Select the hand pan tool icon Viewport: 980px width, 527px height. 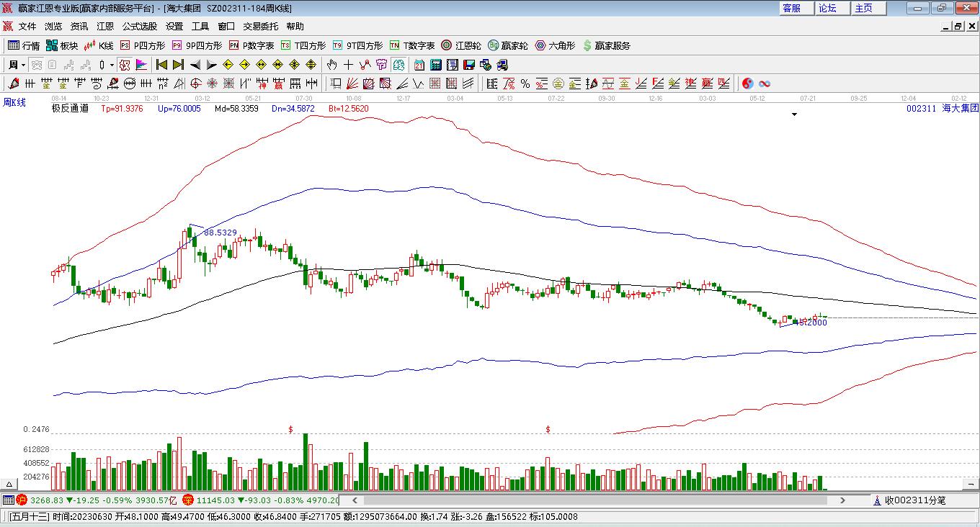[332, 65]
